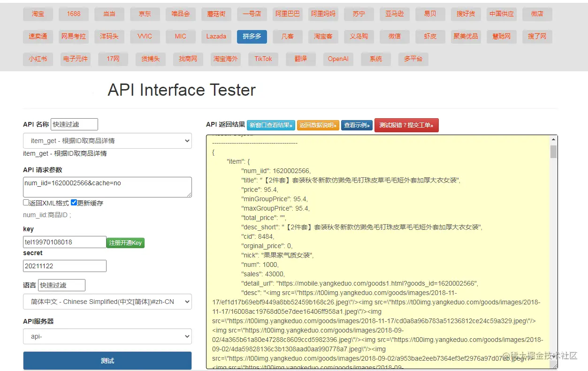Viewport: 588px width, 371px height.
Task: Click the API request parameters textarea
Action: point(107,187)
